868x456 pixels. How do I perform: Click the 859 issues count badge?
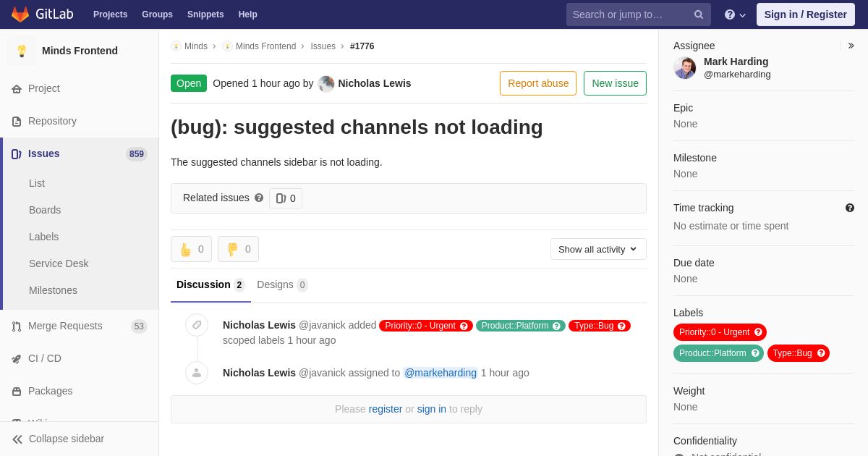click(137, 154)
